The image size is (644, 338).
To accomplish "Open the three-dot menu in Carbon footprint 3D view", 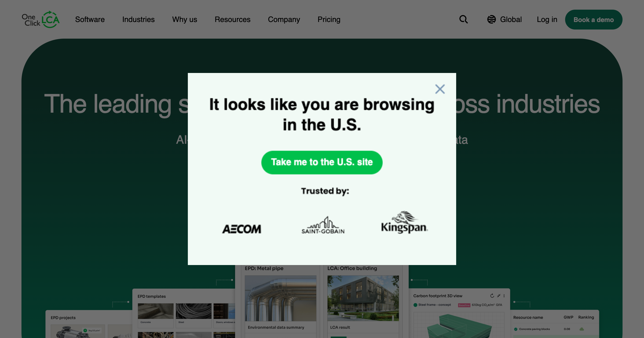I will 504,296.
